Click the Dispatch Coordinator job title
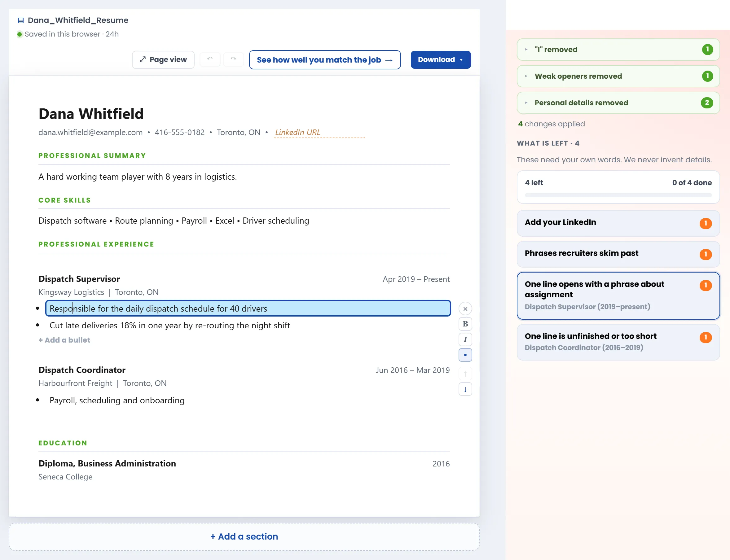Image resolution: width=730 pixels, height=560 pixels. (82, 370)
